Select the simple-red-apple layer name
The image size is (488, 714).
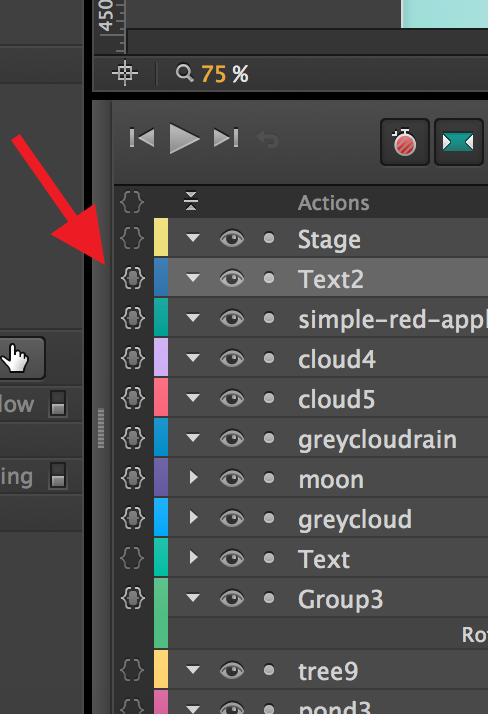point(392,320)
